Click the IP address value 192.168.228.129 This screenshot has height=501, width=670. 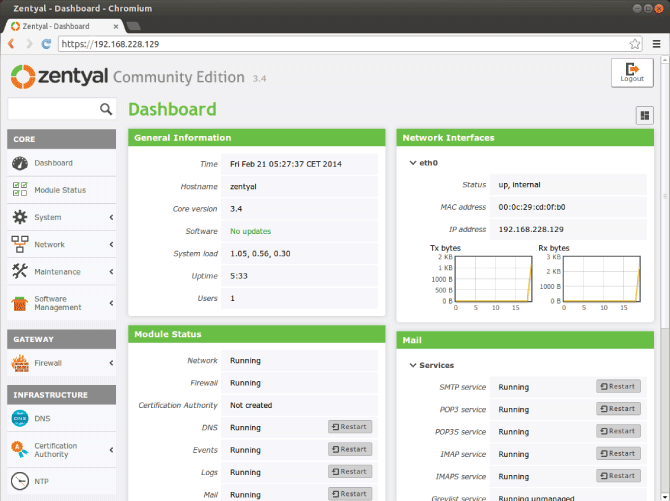click(x=531, y=230)
